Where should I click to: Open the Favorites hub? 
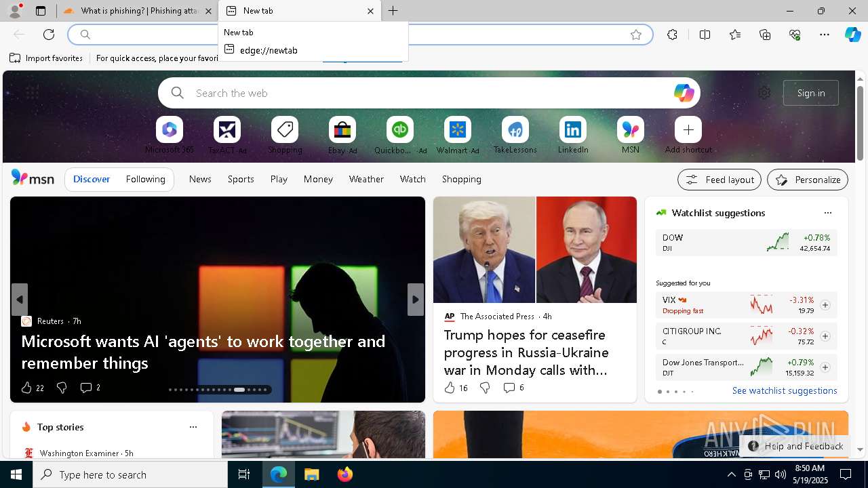(x=735, y=35)
